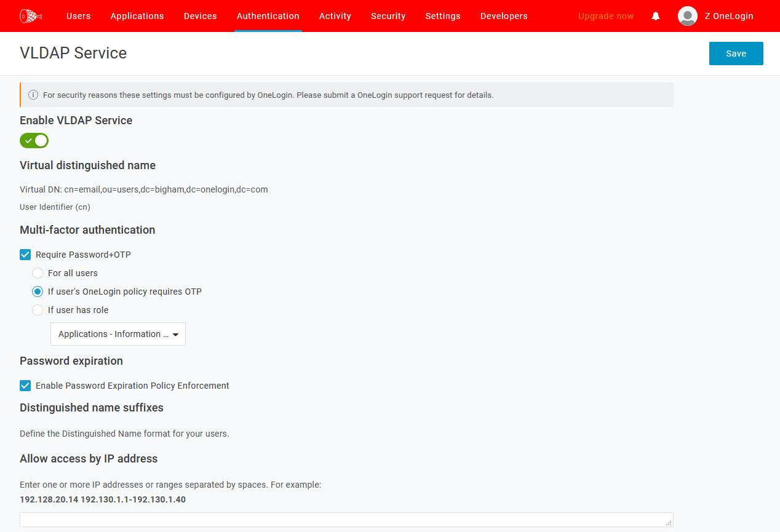Select the If user has role option

tap(37, 309)
